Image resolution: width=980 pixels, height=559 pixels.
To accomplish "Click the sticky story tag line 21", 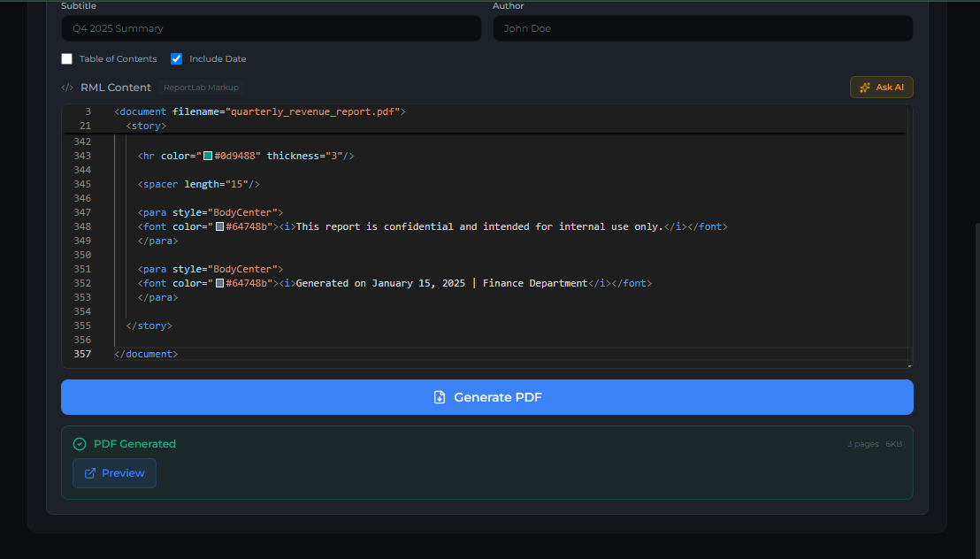I will pos(146,126).
